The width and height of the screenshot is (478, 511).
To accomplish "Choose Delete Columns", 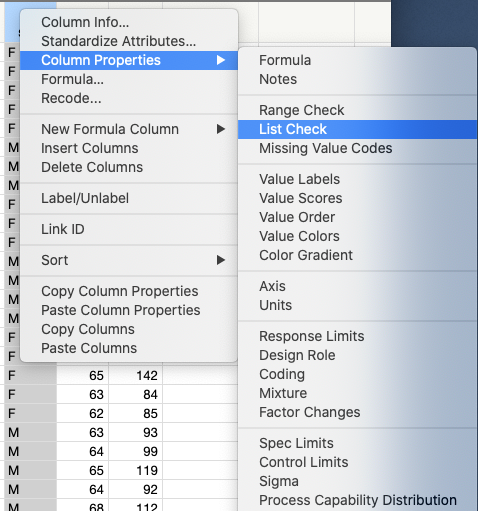I will pos(92,167).
